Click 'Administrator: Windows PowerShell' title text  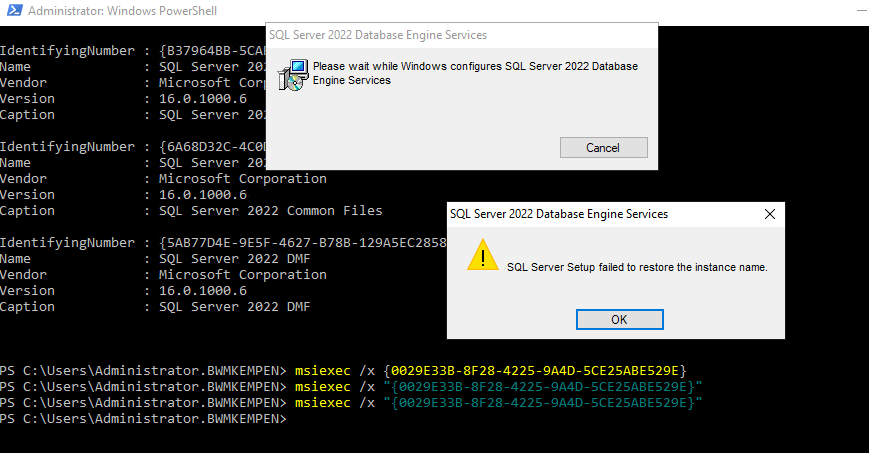click(122, 11)
